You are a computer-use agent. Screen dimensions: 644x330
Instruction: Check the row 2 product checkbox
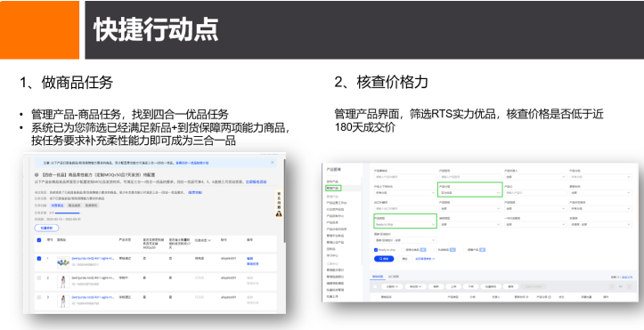click(x=39, y=278)
